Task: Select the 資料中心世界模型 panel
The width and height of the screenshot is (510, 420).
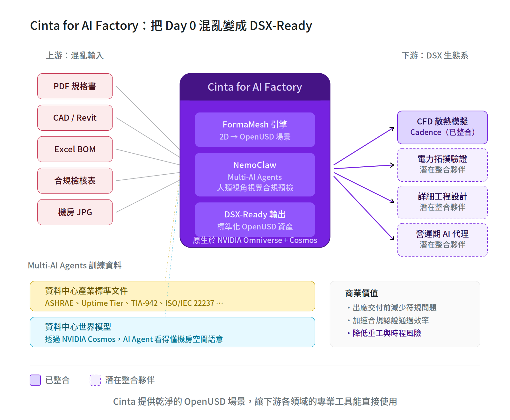Action: 172,332
